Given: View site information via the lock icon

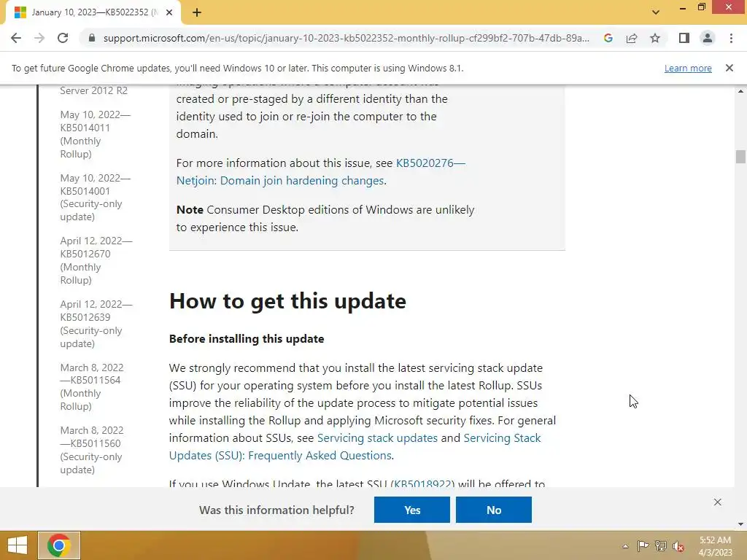Looking at the screenshot, I should (x=92, y=38).
